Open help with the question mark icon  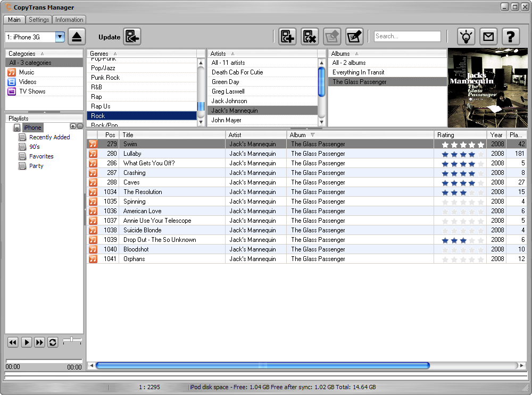point(510,37)
